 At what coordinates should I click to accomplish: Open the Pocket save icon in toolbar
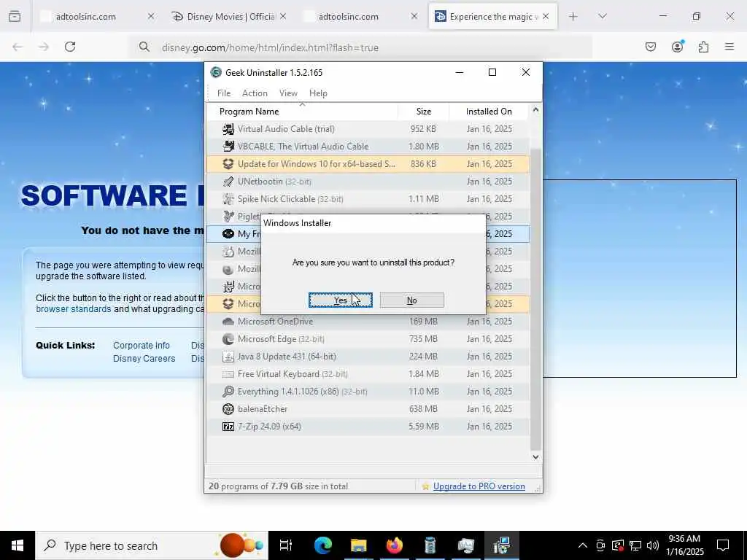pyautogui.click(x=650, y=47)
